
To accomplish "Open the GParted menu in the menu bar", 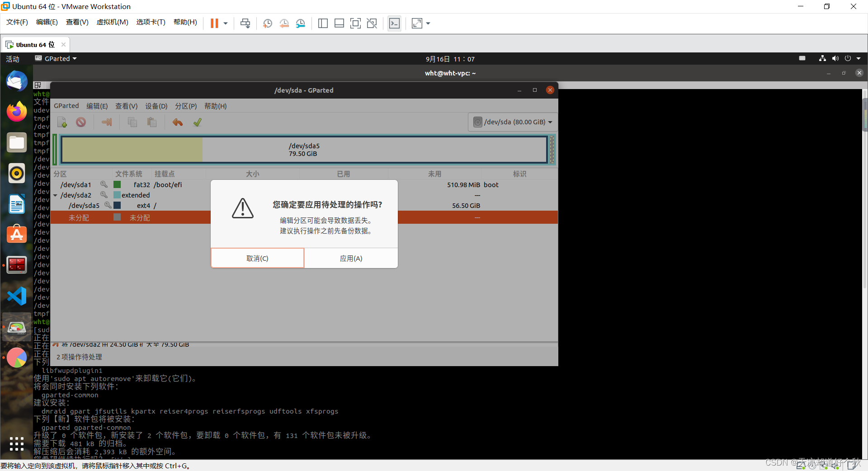I will 66,106.
